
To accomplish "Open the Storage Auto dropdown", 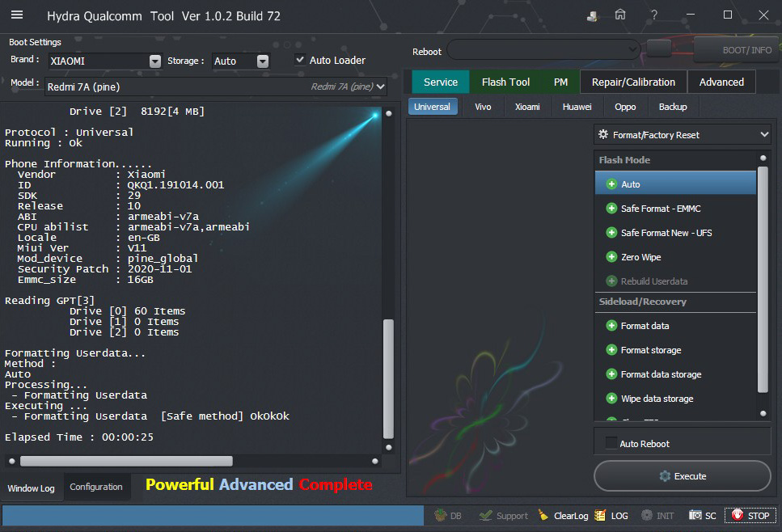I will click(262, 61).
